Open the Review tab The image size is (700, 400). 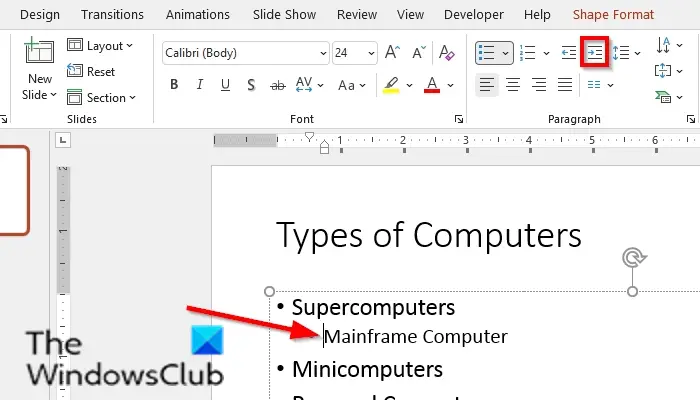(357, 15)
